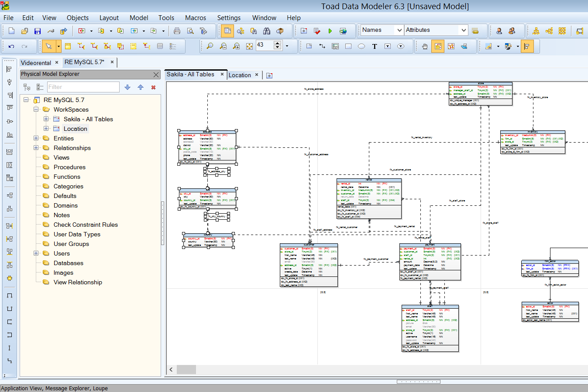Open the single-user icon in toolbar
The image size is (588, 392).
pos(499,31)
